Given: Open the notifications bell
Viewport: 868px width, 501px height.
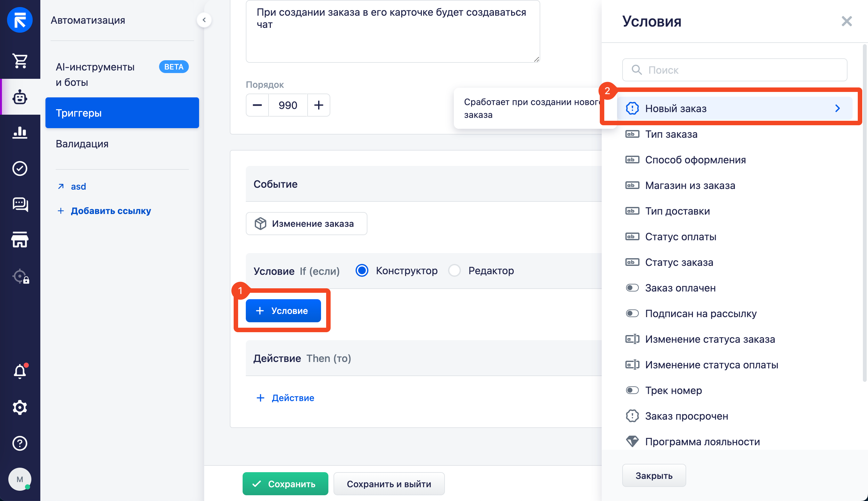Looking at the screenshot, I should tap(20, 371).
